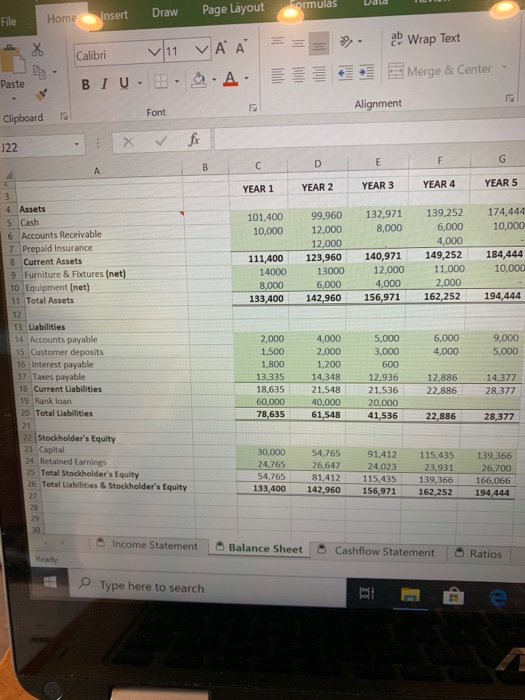
Task: Select column C header
Action: point(258,166)
